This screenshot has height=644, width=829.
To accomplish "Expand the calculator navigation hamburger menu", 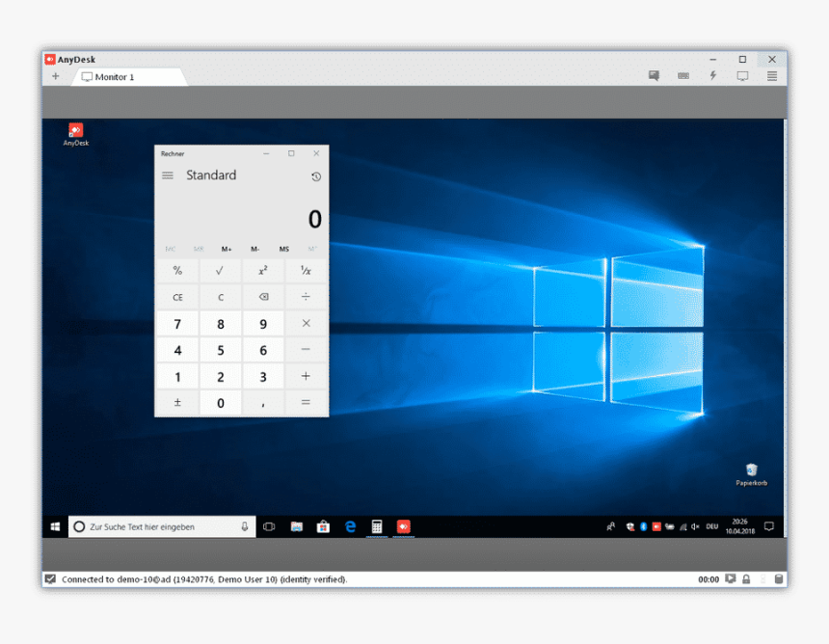I will click(x=168, y=175).
